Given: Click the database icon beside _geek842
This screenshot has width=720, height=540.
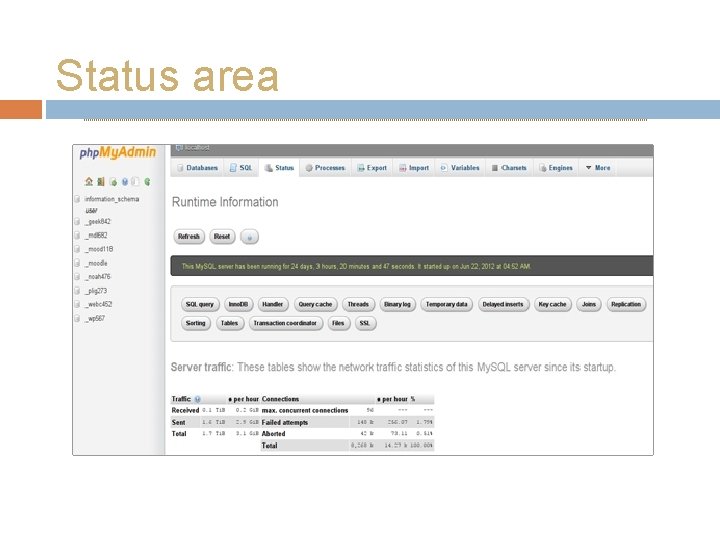Looking at the screenshot, I should tap(77, 221).
